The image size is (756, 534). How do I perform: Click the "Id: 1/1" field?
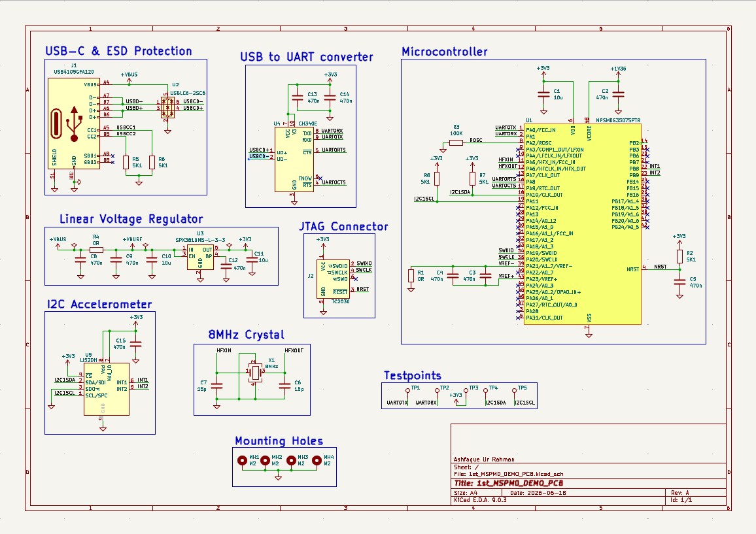(681, 500)
